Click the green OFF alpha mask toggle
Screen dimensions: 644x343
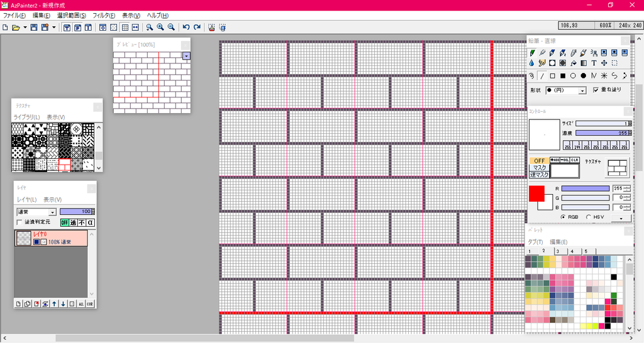click(x=65, y=222)
